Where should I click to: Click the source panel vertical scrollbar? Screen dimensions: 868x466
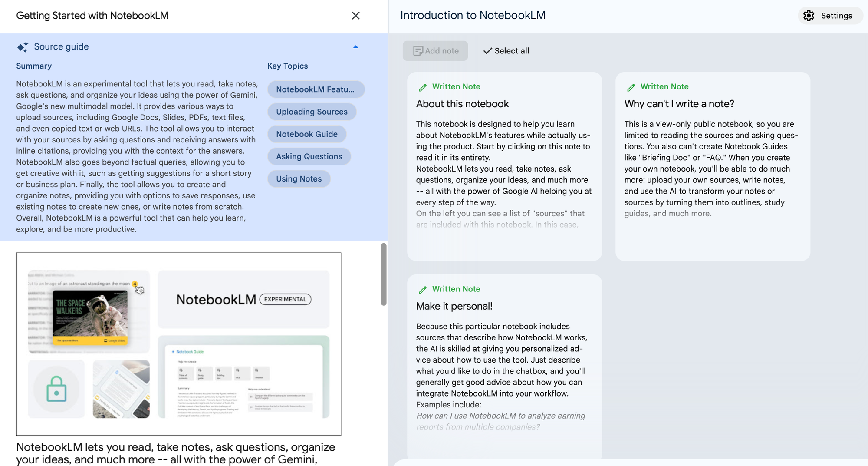click(384, 274)
